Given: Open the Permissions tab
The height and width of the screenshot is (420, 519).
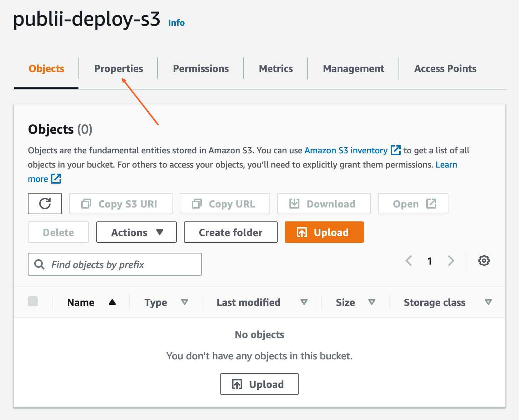Looking at the screenshot, I should 201,68.
